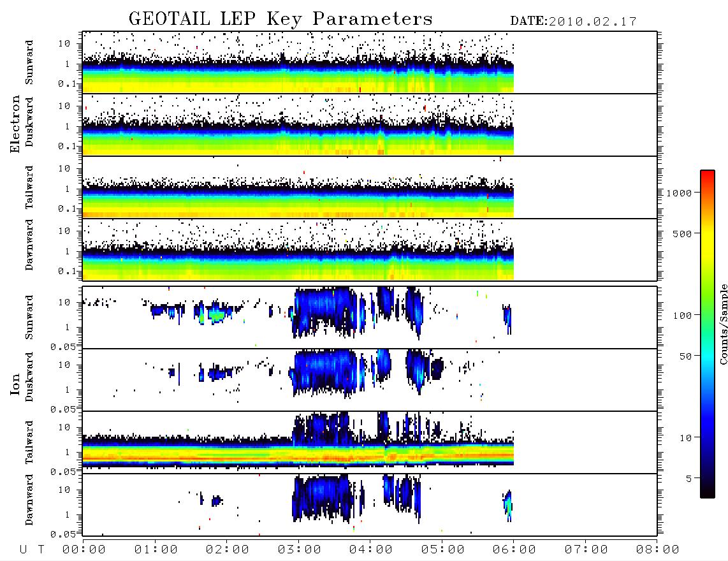Click the Electron Duskward panel label
This screenshot has height=561, width=728.
[x=29, y=122]
